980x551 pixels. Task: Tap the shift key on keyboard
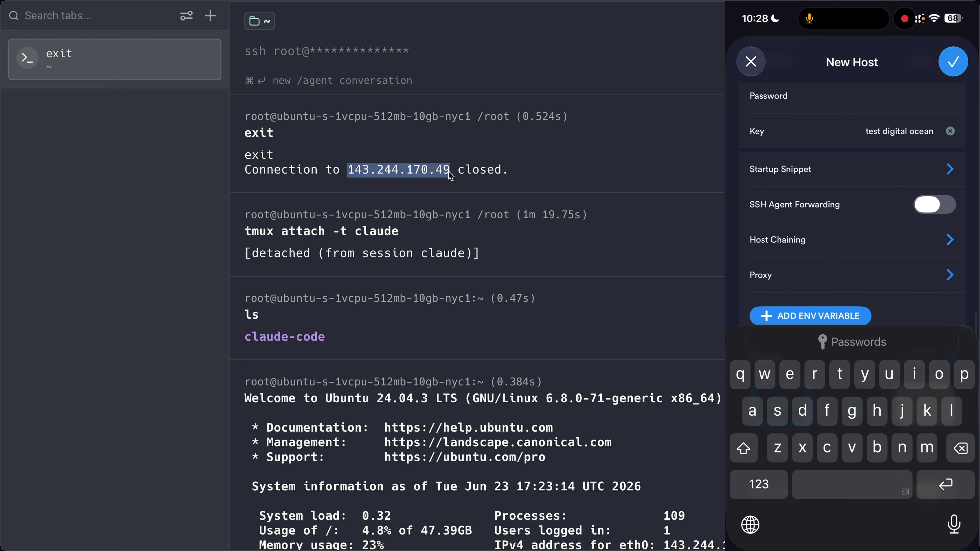(x=744, y=448)
